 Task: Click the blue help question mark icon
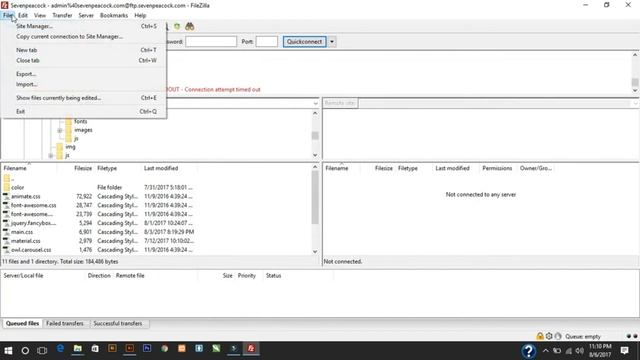[x=529, y=351]
